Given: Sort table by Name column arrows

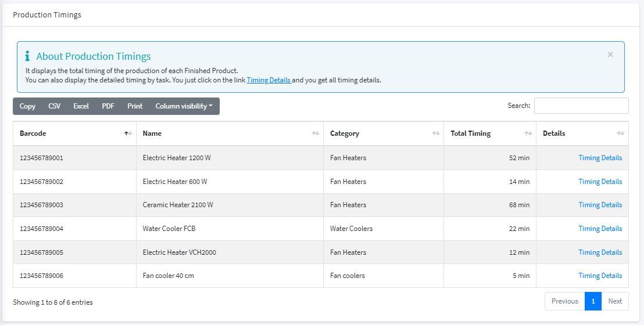Looking at the screenshot, I should click(x=315, y=133).
